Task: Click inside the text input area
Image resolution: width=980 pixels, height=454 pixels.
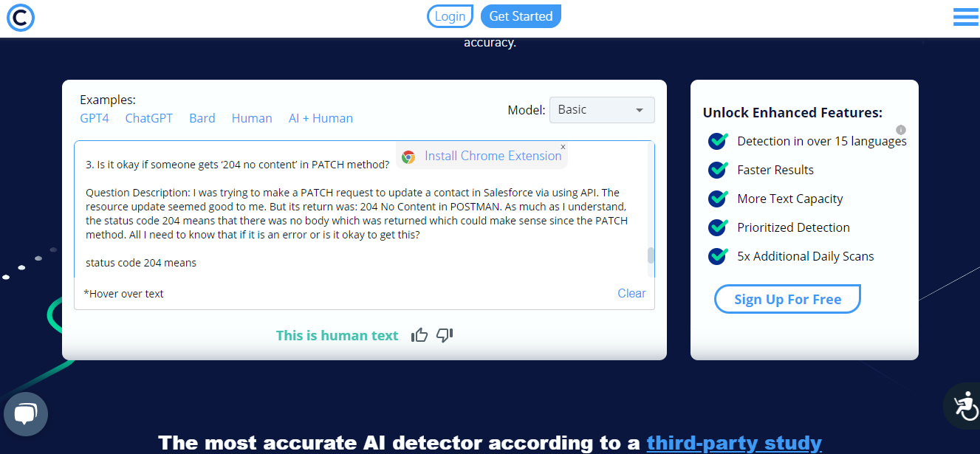Action: tap(360, 210)
